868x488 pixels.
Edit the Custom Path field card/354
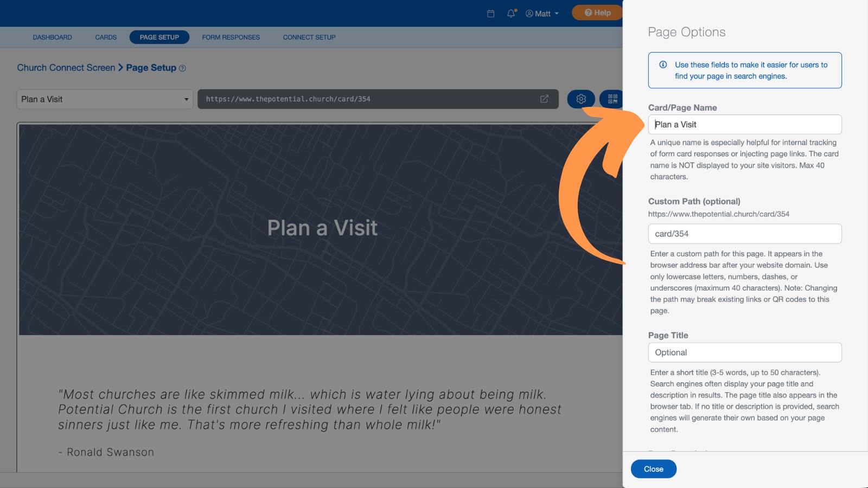coord(745,234)
